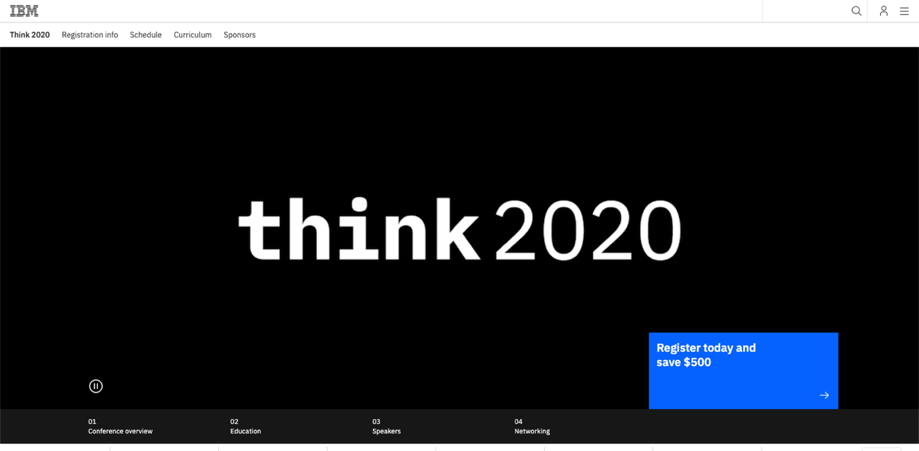Screen dimensions: 919x451
Task: Jump to 02 Education section
Action: (246, 426)
